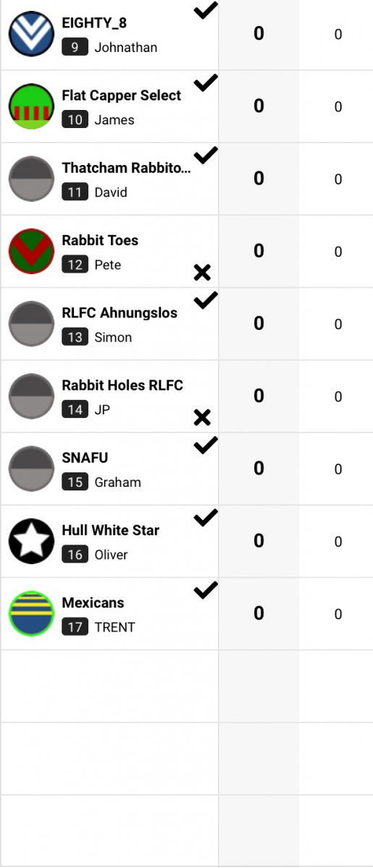373x868 pixels.
Task: Click the X mark on Rabbit Toes row
Action: [202, 273]
